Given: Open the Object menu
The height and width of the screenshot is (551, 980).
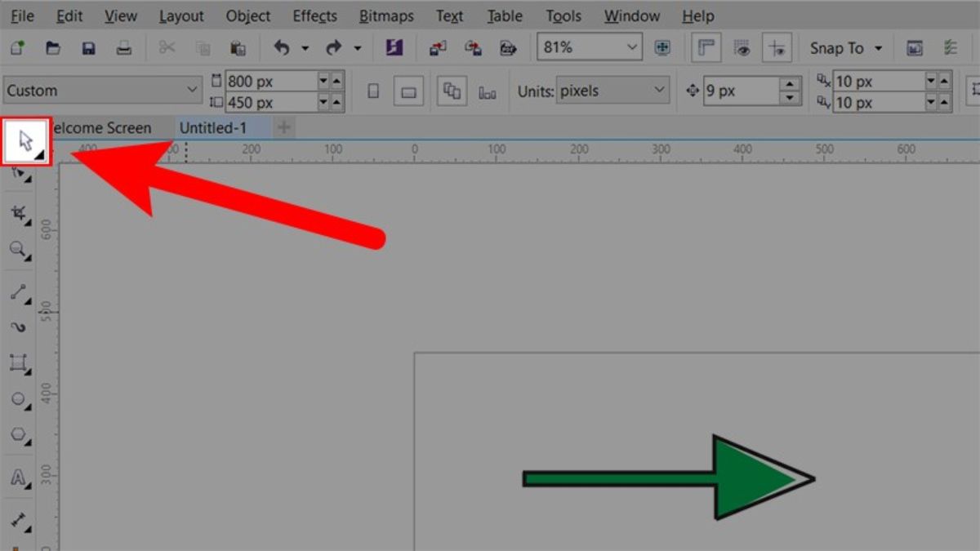Looking at the screenshot, I should (248, 16).
